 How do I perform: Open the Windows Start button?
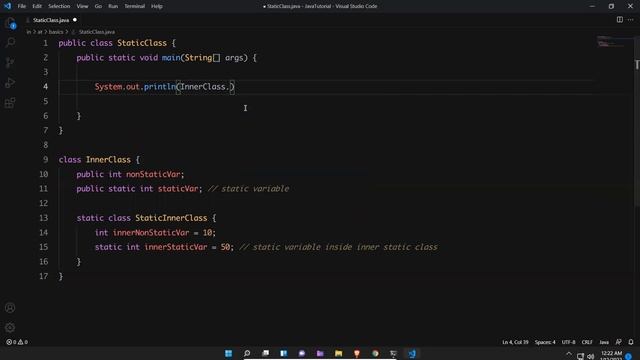click(229, 353)
